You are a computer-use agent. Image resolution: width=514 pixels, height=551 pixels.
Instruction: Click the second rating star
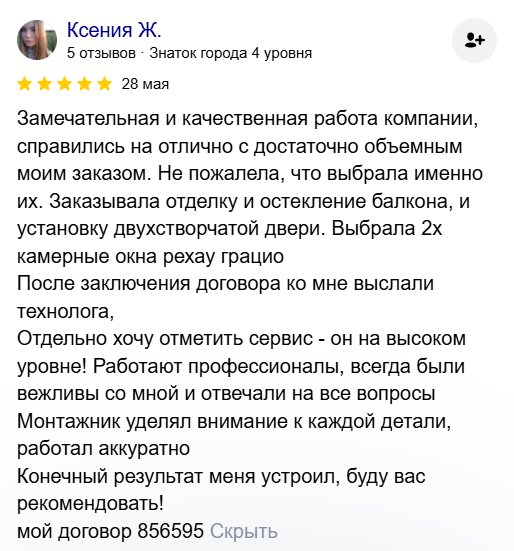point(45,84)
